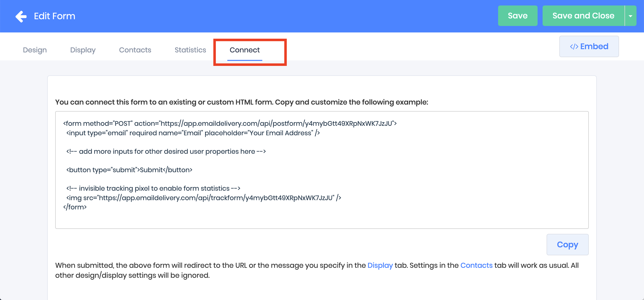Expand the Save and Close dropdown arrow

(x=630, y=16)
